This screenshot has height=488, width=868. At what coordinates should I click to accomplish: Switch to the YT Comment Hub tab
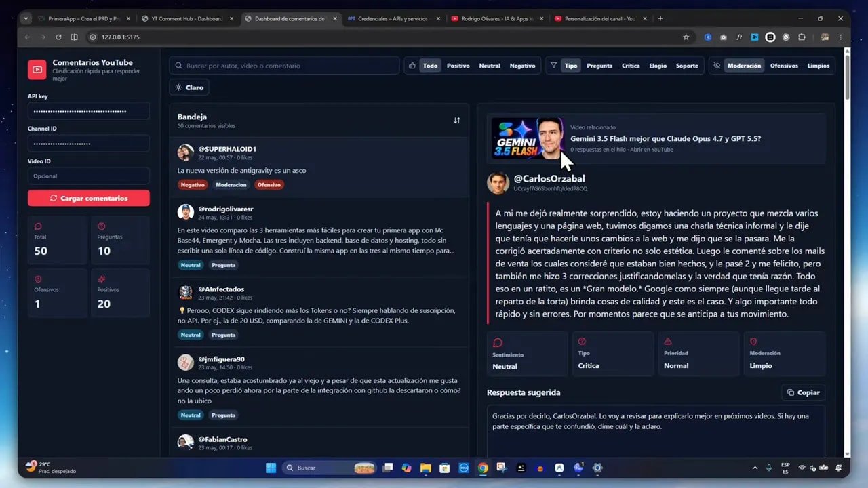click(x=186, y=18)
